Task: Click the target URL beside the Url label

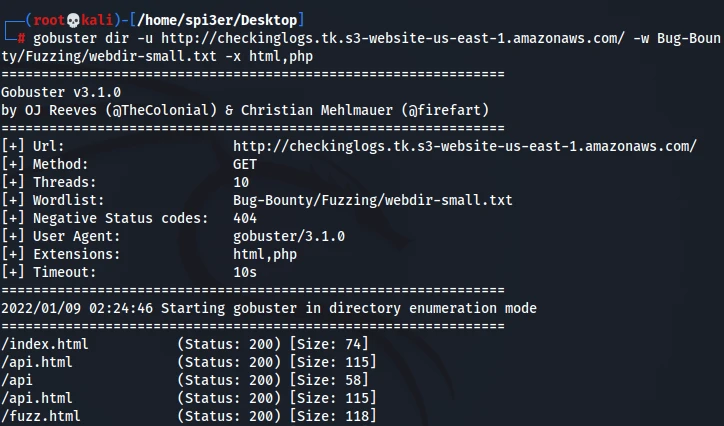Action: coord(465,146)
